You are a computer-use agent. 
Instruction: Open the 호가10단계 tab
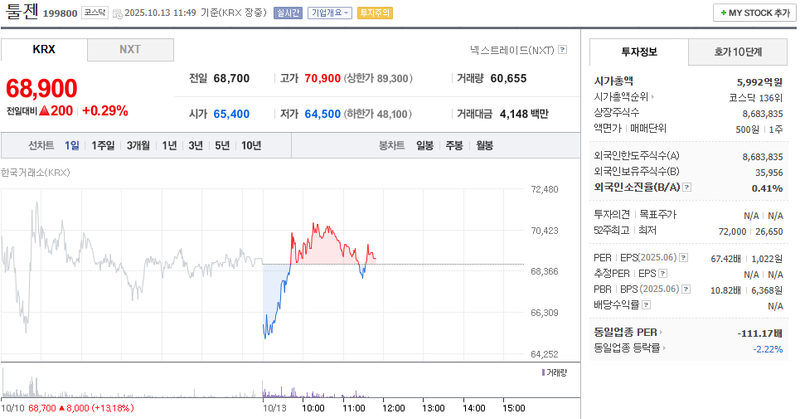pyautogui.click(x=737, y=51)
